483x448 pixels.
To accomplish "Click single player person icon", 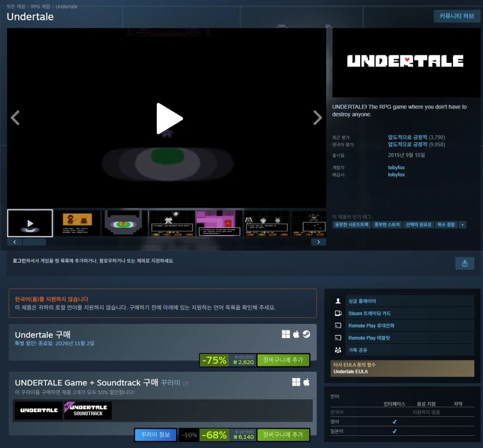I will [x=338, y=301].
